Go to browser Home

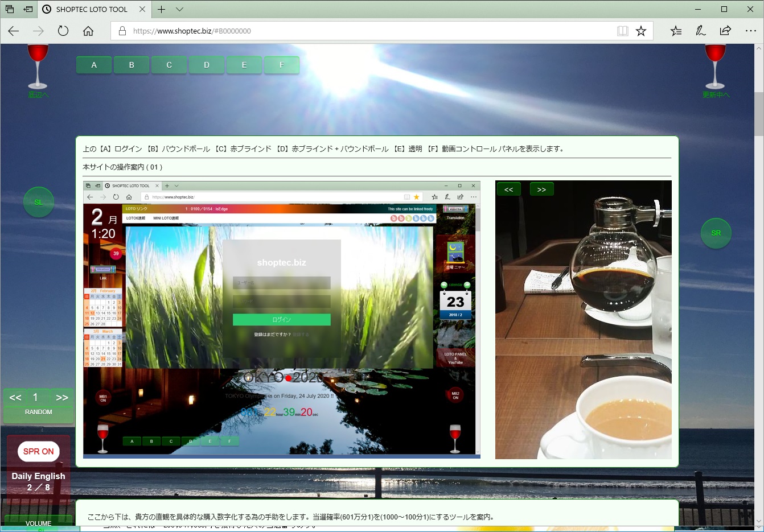pyautogui.click(x=88, y=31)
